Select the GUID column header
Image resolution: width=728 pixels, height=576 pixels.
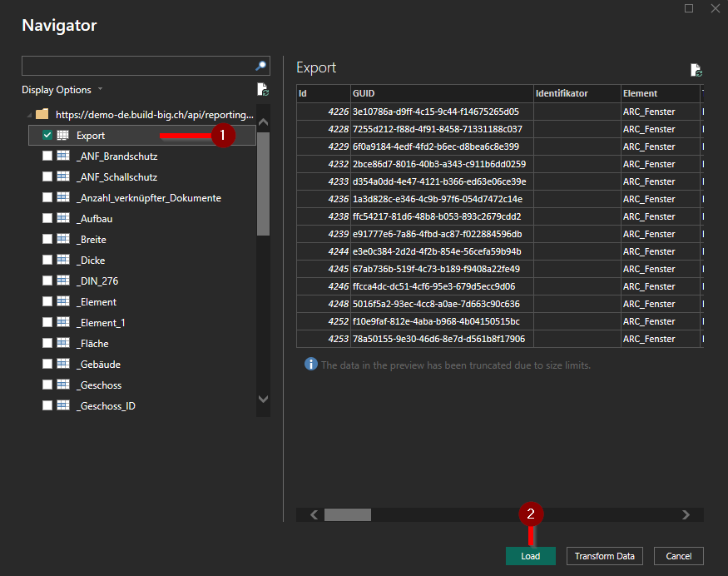click(442, 93)
